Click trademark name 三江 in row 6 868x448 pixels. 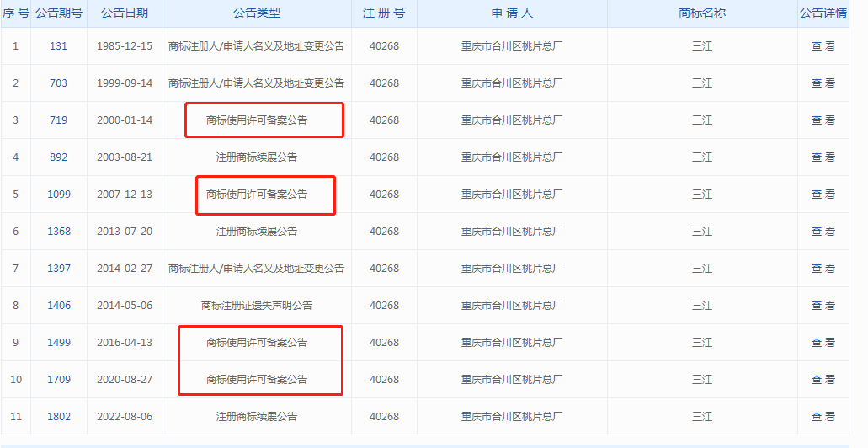(702, 231)
